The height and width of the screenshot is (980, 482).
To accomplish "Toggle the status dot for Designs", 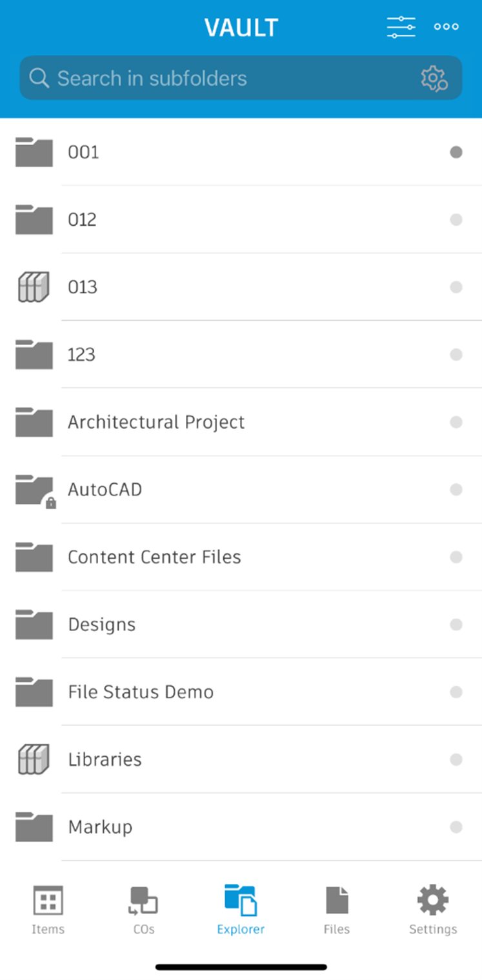I will point(456,625).
